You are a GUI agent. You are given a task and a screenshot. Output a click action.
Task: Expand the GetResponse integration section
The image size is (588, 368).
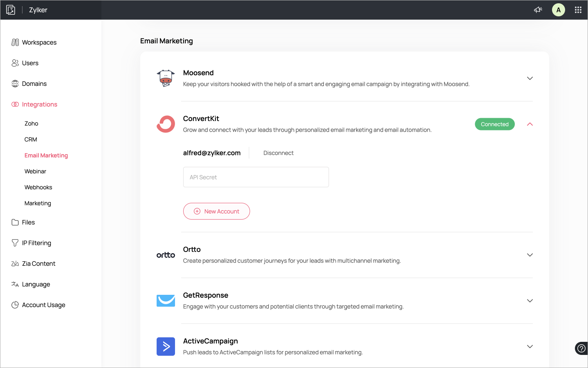tap(530, 301)
